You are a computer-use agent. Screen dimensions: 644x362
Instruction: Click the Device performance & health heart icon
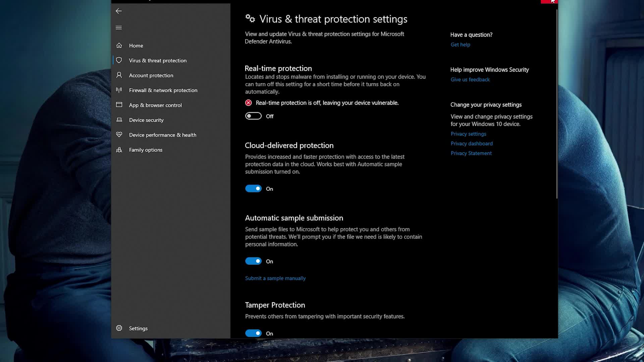click(x=119, y=134)
